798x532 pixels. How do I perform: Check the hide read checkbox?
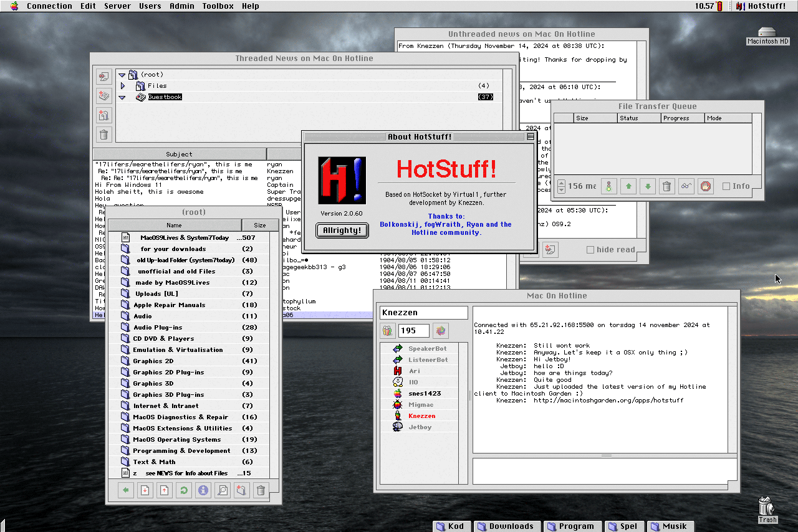pyautogui.click(x=590, y=250)
